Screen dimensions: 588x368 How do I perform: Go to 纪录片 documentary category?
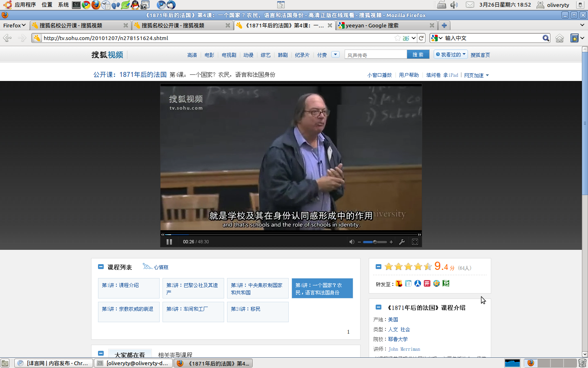(302, 55)
